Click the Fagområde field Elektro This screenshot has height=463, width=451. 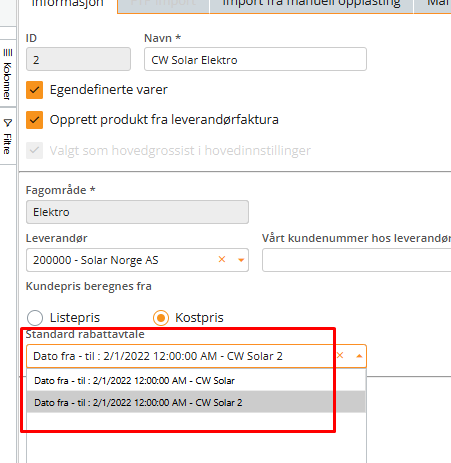click(137, 212)
